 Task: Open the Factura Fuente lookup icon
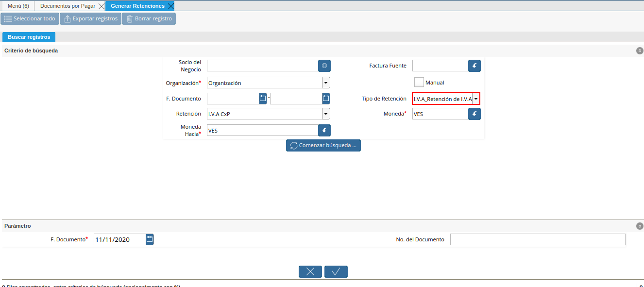[x=474, y=66]
